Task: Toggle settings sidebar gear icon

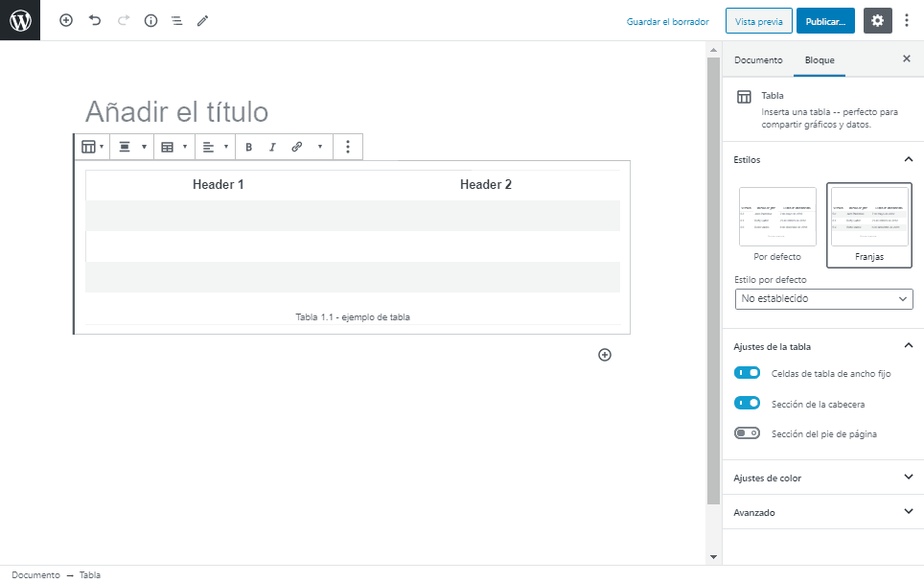Action: (877, 21)
